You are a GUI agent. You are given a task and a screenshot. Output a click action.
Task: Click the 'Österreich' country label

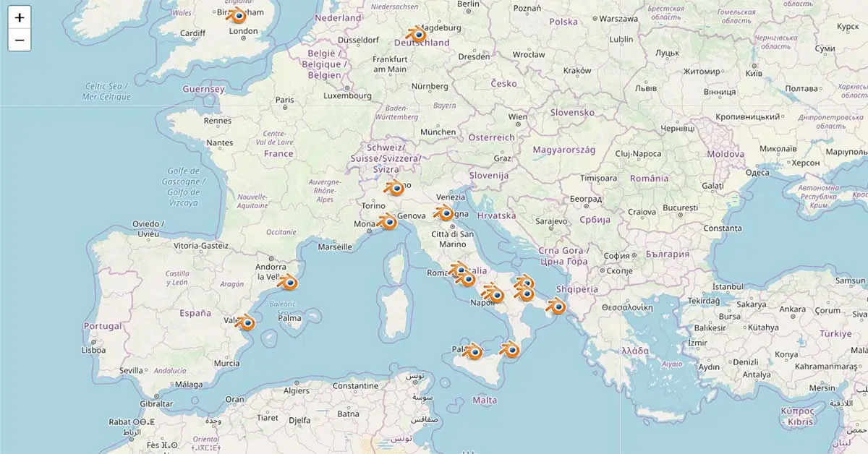click(491, 137)
